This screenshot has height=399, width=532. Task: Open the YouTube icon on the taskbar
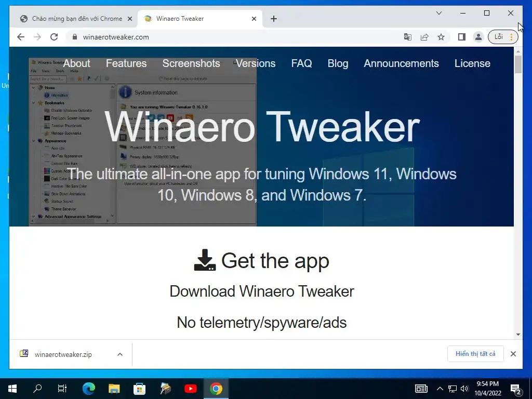coord(191,389)
